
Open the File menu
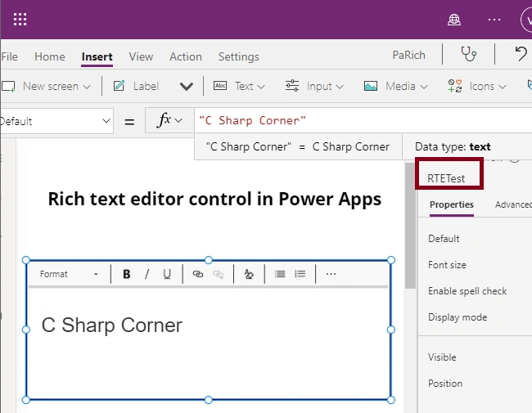pos(10,56)
